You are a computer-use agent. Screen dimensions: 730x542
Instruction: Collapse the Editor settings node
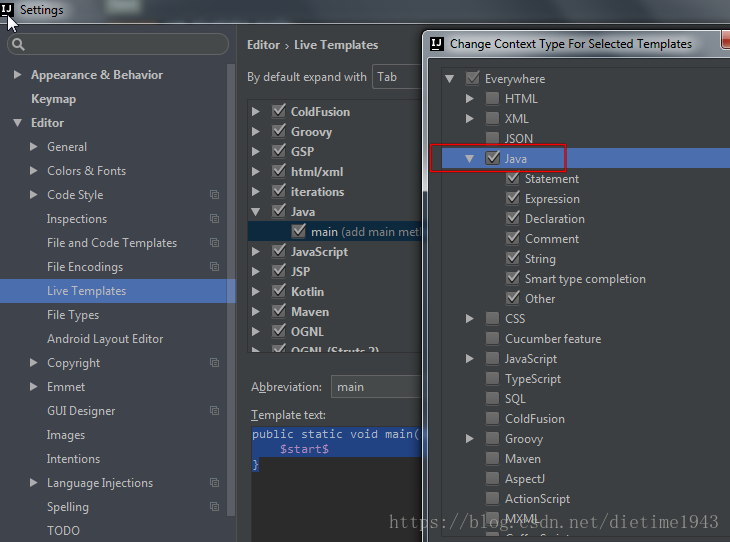(x=18, y=122)
